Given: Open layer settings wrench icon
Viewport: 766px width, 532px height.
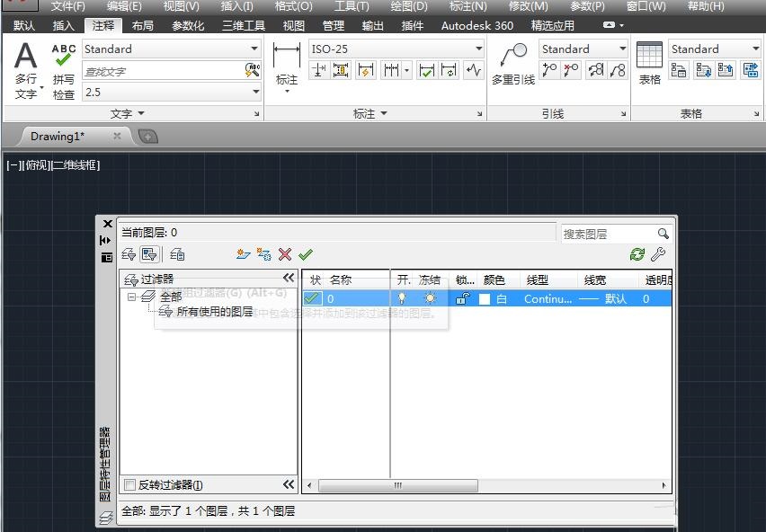Looking at the screenshot, I should 658,254.
